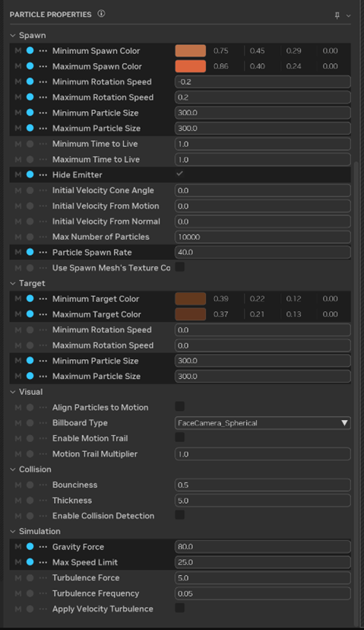Click blue override dot for Hide Emitter

30,175
